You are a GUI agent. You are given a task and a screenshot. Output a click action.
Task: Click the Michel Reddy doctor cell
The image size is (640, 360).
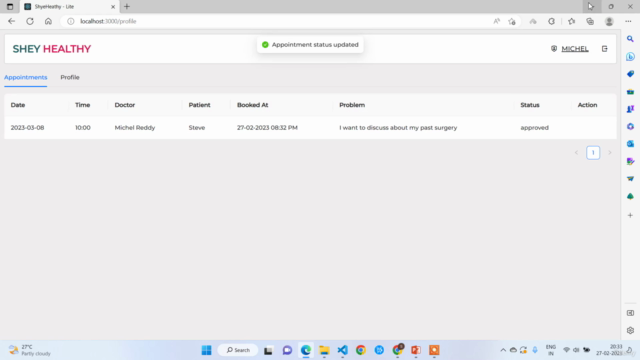tap(135, 128)
